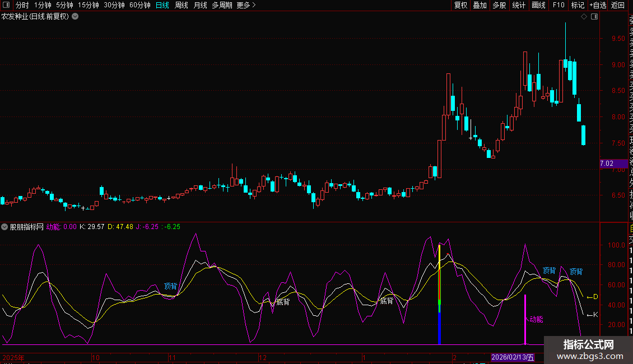
Task: Open the 更多 periods menu
Action: [x=246, y=5]
